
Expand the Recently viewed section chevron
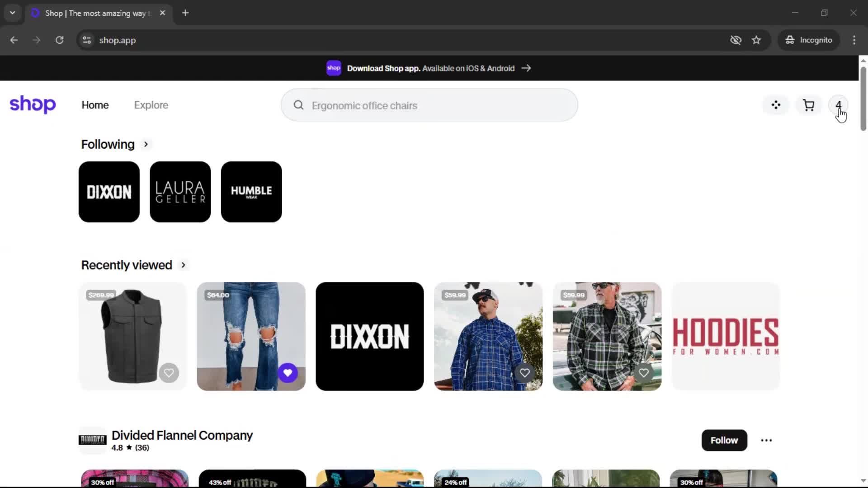pyautogui.click(x=183, y=265)
